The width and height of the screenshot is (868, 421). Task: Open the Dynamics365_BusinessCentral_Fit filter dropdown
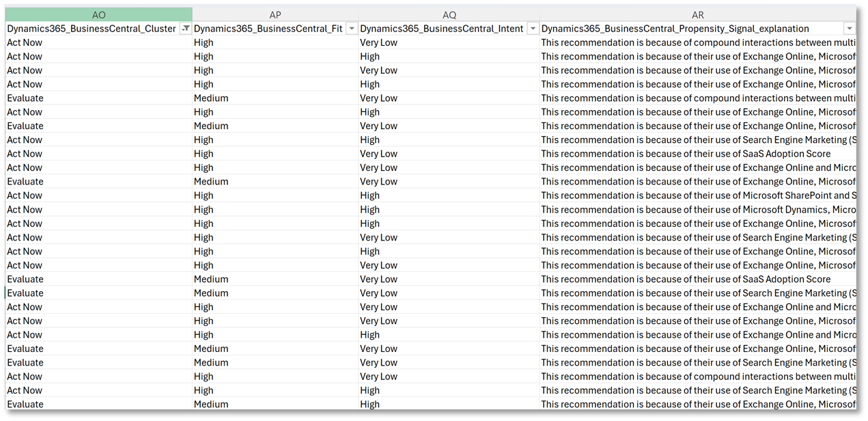point(352,29)
